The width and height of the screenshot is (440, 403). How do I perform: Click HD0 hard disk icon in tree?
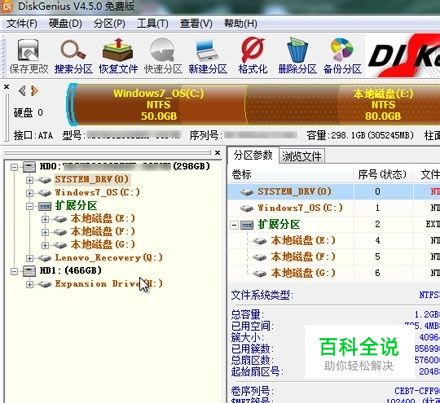click(29, 166)
